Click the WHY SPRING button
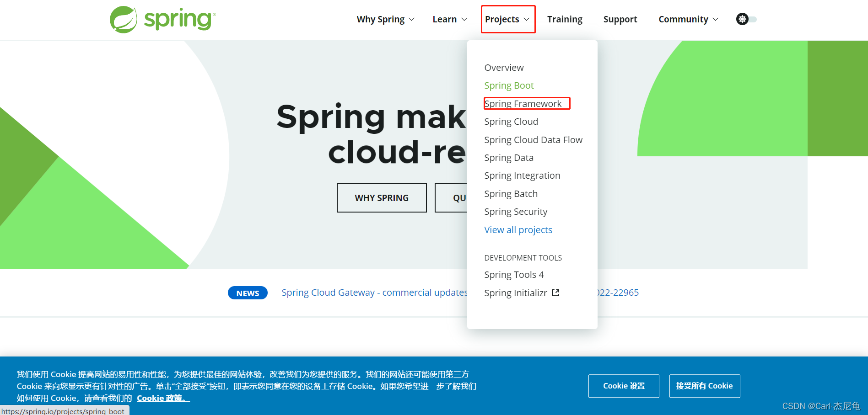 pos(382,198)
